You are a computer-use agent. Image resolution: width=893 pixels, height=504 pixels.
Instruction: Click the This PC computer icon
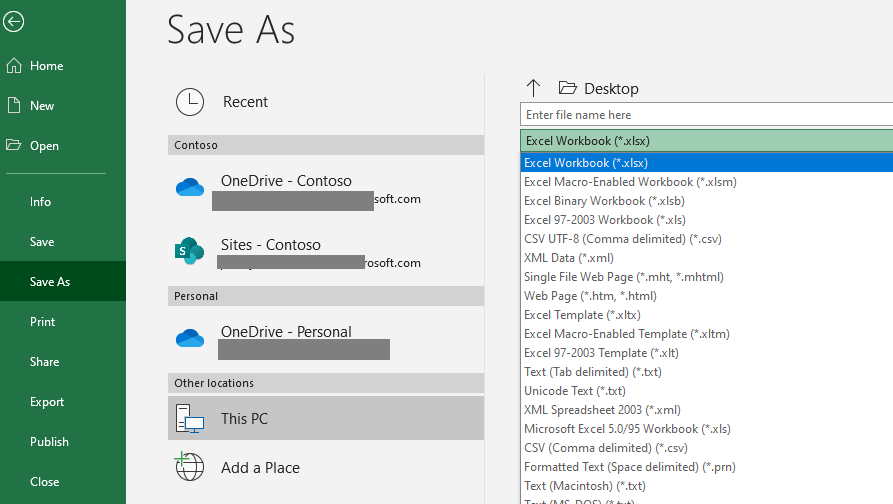pos(190,419)
